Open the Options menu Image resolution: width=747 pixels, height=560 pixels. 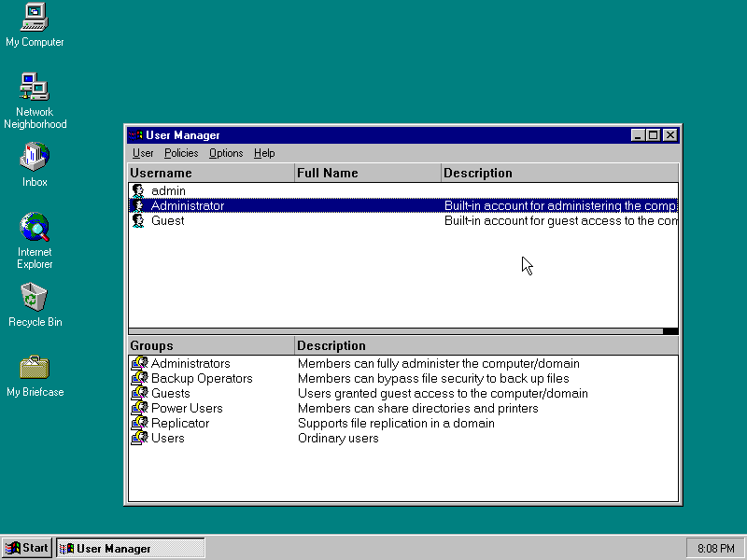point(226,153)
